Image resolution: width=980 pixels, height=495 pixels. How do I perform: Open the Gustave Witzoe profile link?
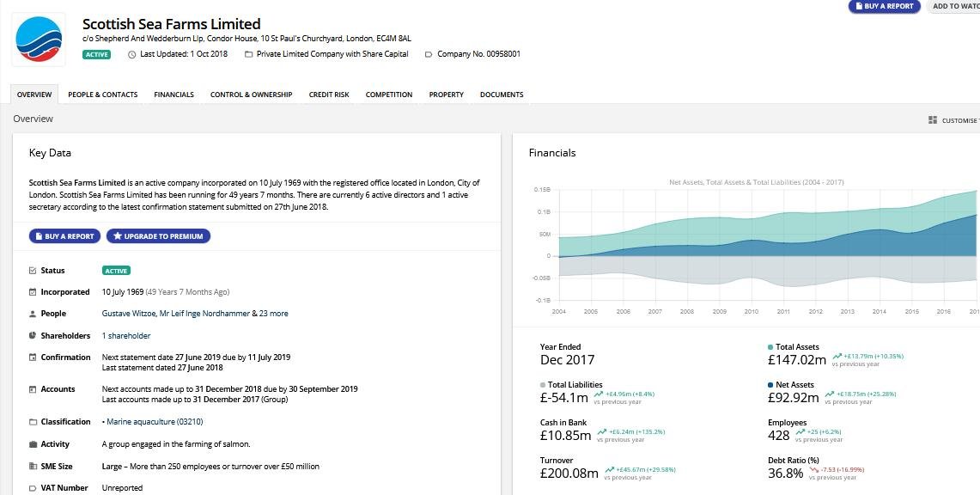(x=130, y=313)
